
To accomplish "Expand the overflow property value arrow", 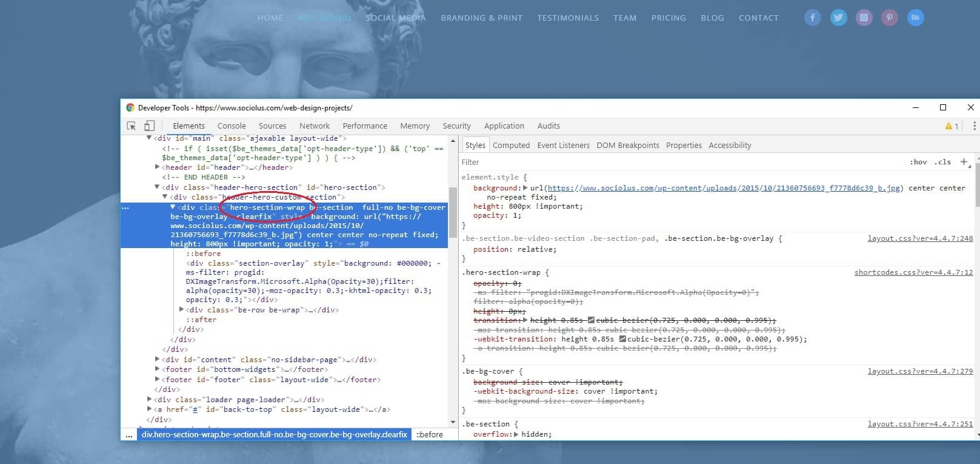I will [516, 434].
